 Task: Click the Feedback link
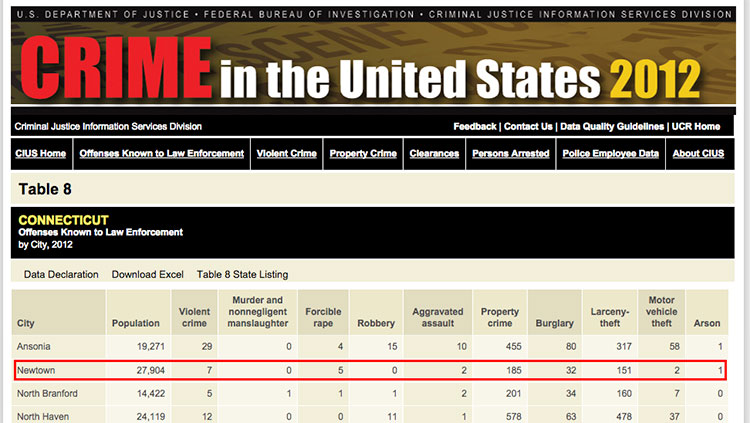[474, 127]
